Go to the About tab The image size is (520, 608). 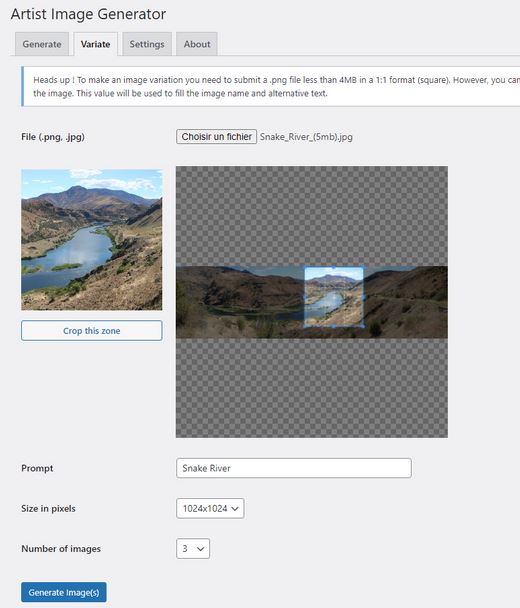click(x=197, y=44)
